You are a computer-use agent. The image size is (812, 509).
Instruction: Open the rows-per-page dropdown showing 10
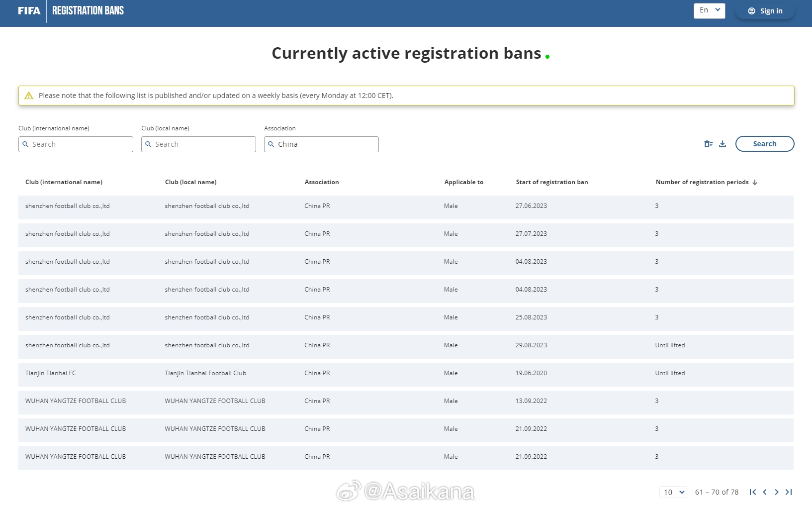coord(673,492)
